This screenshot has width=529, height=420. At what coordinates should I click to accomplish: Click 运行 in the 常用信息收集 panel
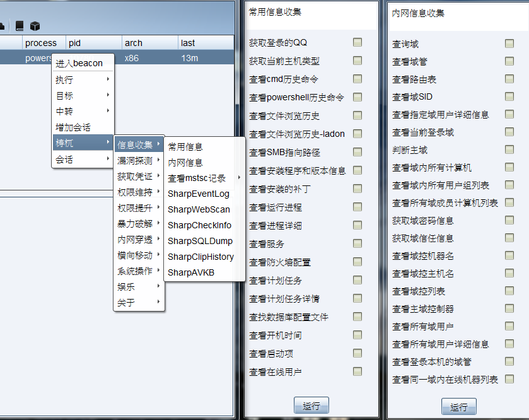tap(311, 405)
